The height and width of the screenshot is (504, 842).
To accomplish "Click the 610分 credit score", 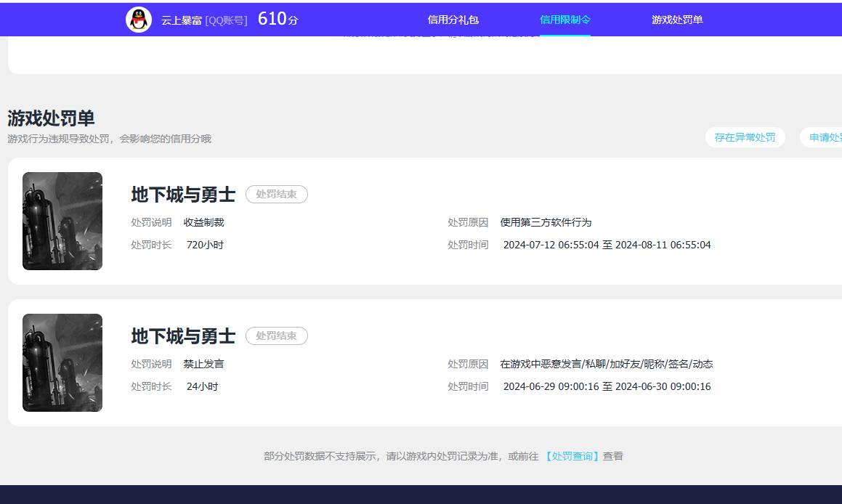I will coord(278,20).
